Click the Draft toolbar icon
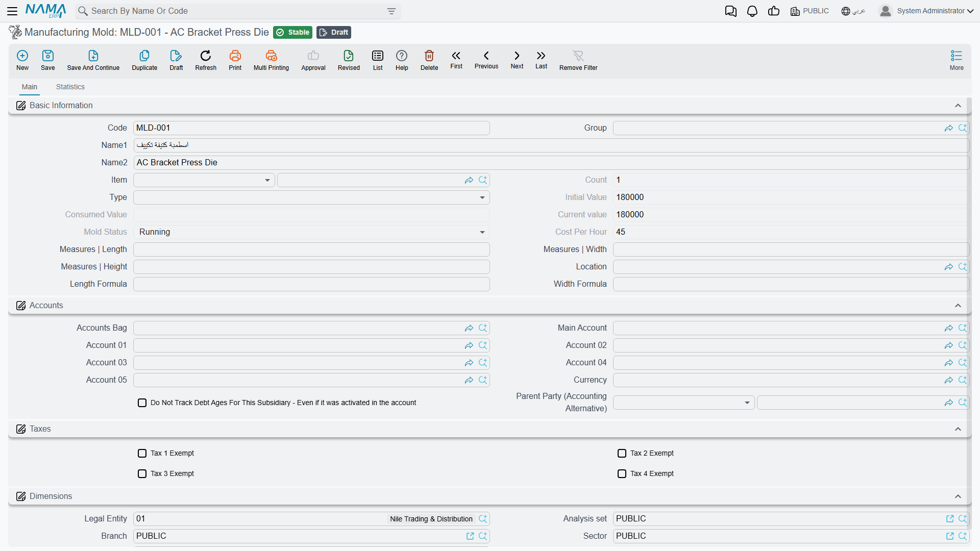 [x=176, y=60]
